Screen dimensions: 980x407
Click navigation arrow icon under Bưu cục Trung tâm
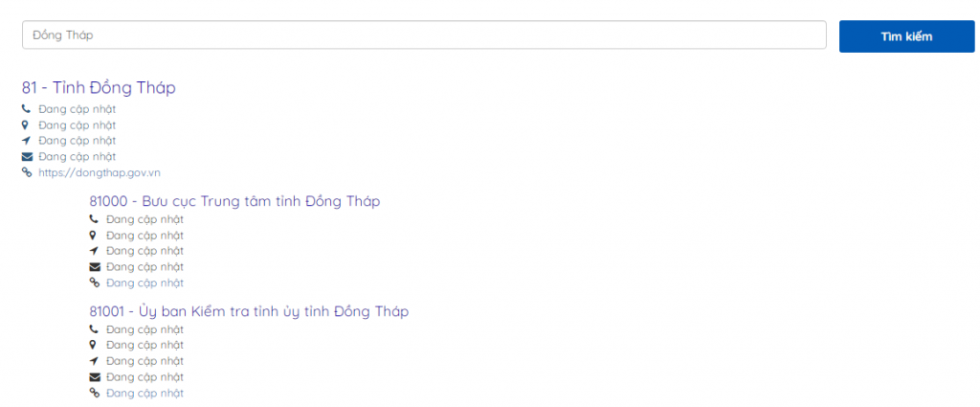(94, 251)
